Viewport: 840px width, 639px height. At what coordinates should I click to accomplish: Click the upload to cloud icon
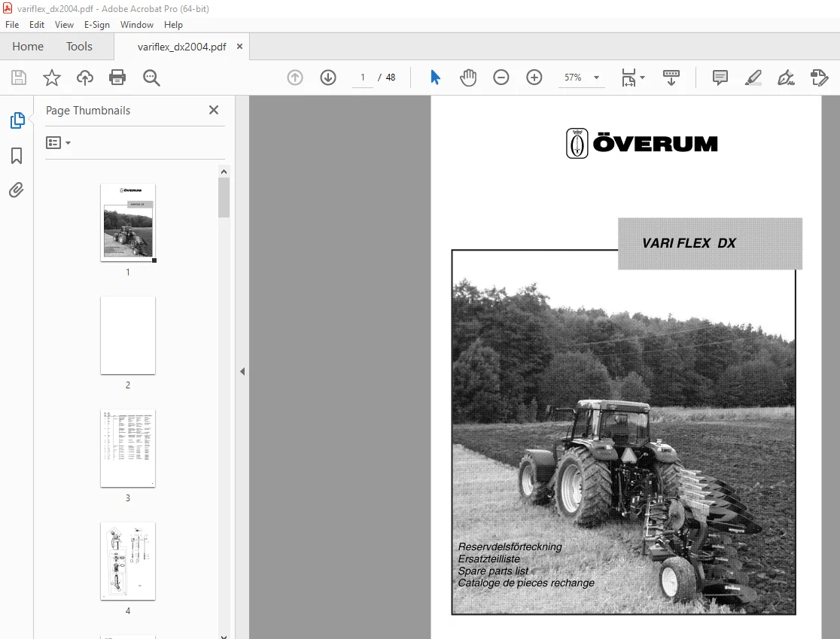point(84,78)
